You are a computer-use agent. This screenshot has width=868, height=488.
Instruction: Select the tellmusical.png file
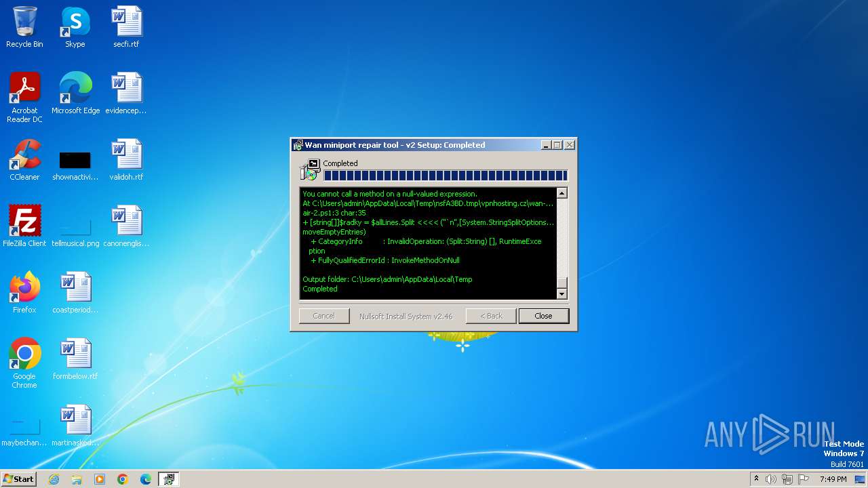[x=75, y=230]
